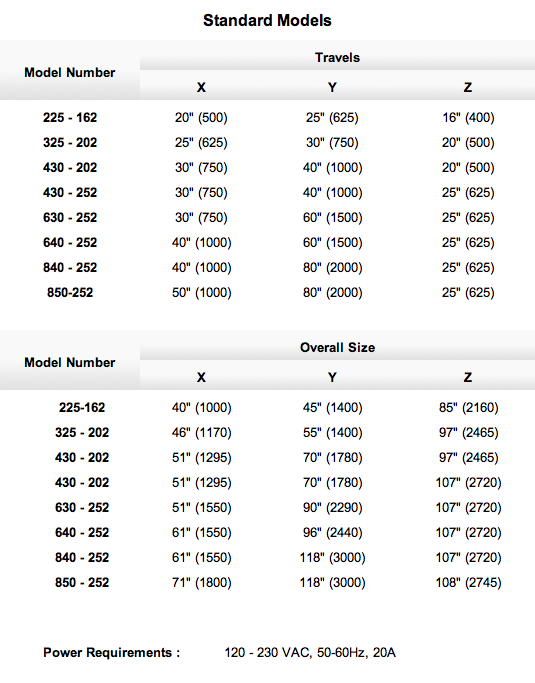
Task: Click the Y header under Travels
Action: (332, 88)
